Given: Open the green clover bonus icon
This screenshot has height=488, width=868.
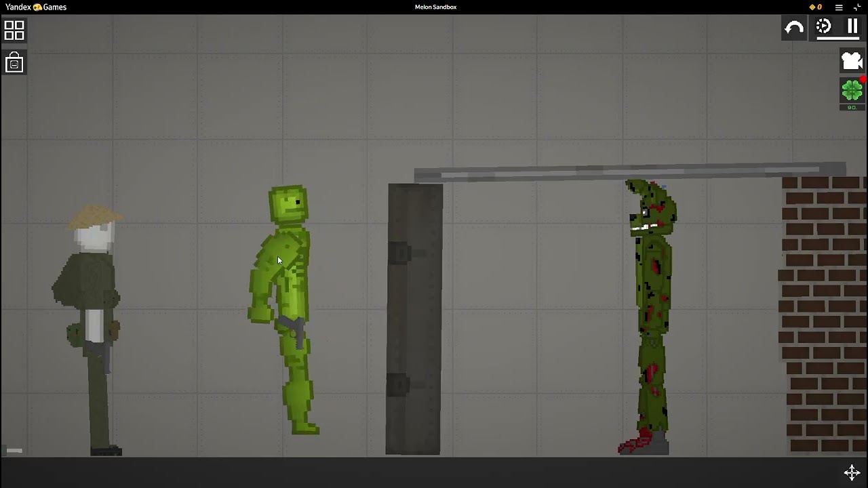Looking at the screenshot, I should 852,90.
